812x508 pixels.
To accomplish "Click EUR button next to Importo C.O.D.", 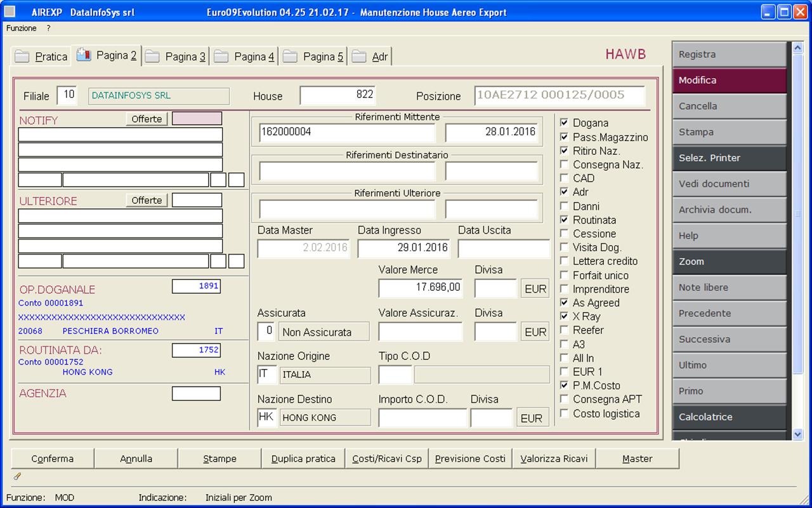I will coord(532,418).
